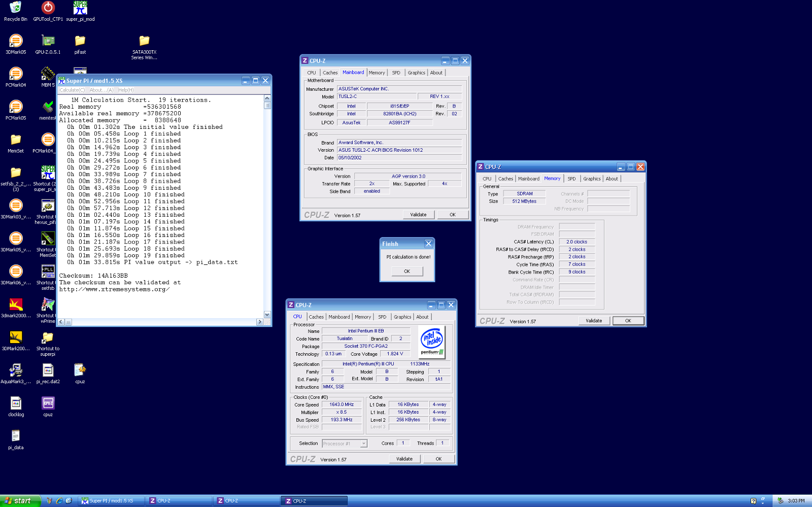Select the clocklog file icon
The width and height of the screenshot is (812, 507).
[x=16, y=407]
